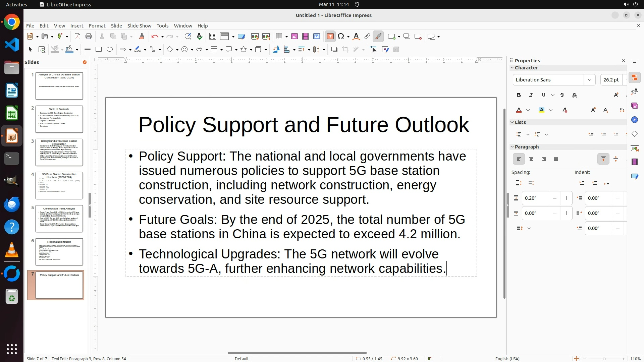Click the Insert Table icon
Image resolution: width=644 pixels, height=362 pixels.
coord(279,37)
